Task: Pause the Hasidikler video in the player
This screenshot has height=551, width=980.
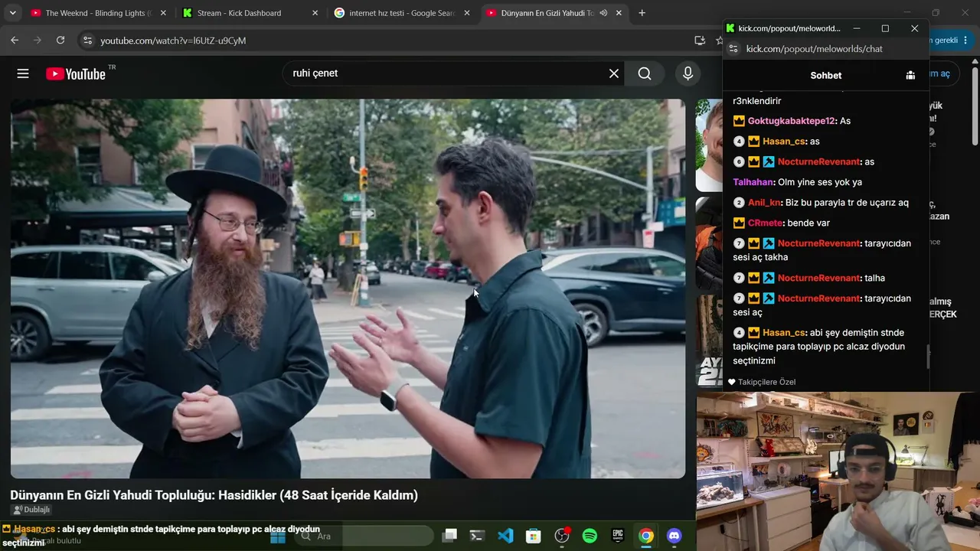Action: (x=348, y=289)
